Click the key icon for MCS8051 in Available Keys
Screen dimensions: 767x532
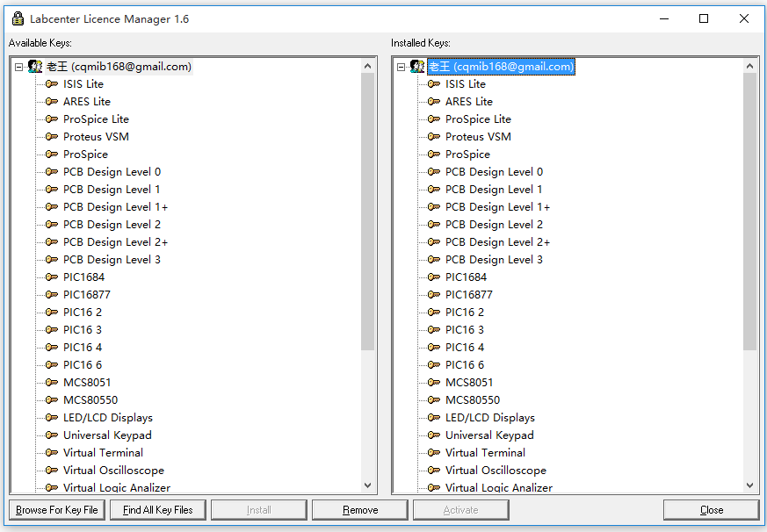coord(52,383)
